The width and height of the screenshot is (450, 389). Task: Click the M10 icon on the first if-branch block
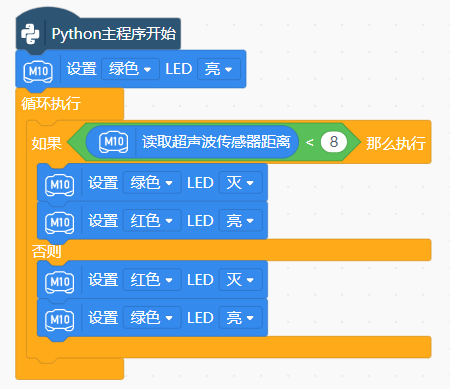pyautogui.click(x=60, y=184)
